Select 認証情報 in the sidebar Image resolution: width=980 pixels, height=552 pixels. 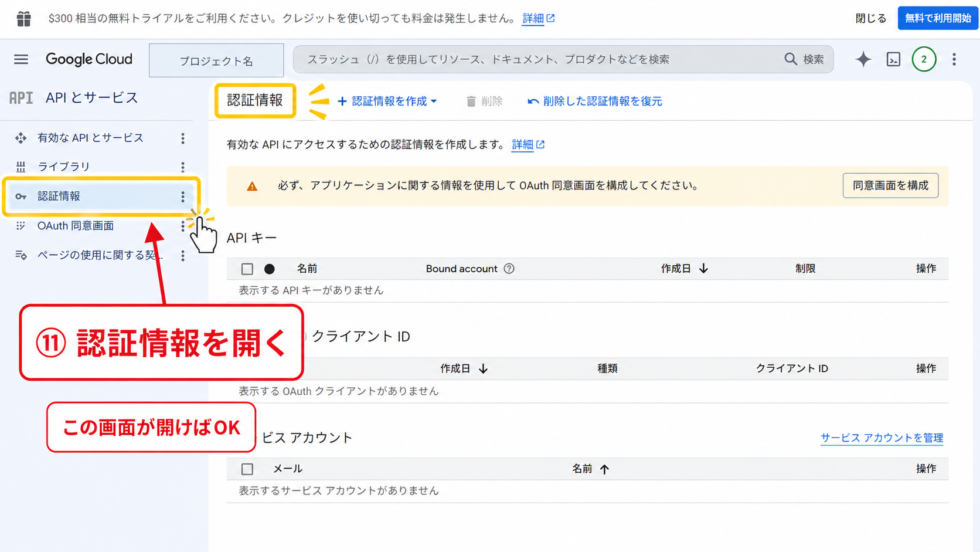click(102, 197)
